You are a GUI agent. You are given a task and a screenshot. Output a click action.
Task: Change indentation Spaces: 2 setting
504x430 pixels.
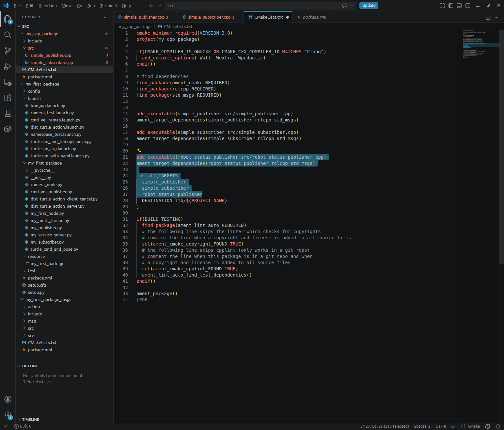point(422,426)
